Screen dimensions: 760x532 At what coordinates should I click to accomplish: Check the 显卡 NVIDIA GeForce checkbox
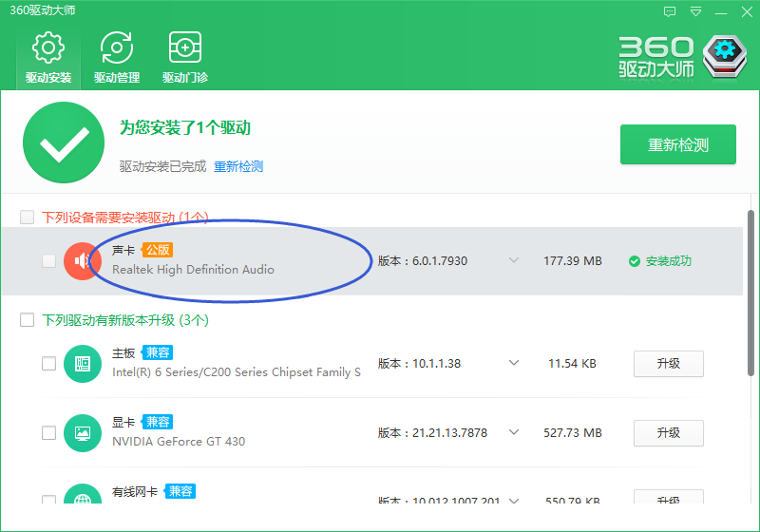[49, 432]
